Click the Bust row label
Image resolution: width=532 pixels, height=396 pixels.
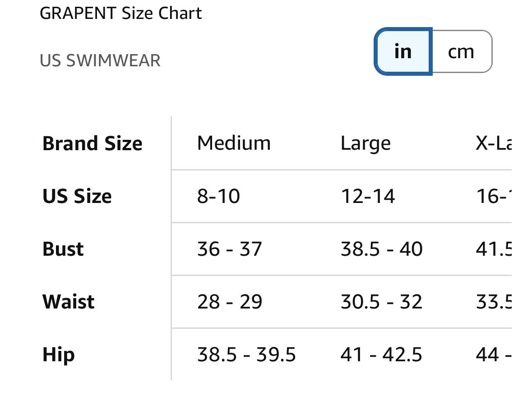point(62,249)
